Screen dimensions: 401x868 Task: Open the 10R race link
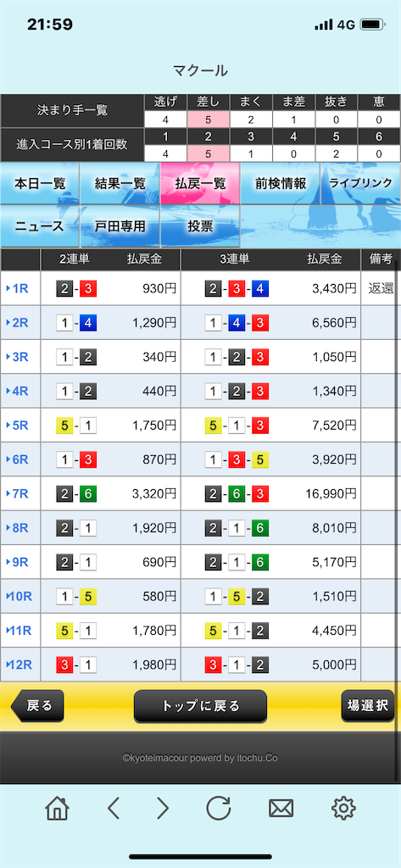pos(20,596)
